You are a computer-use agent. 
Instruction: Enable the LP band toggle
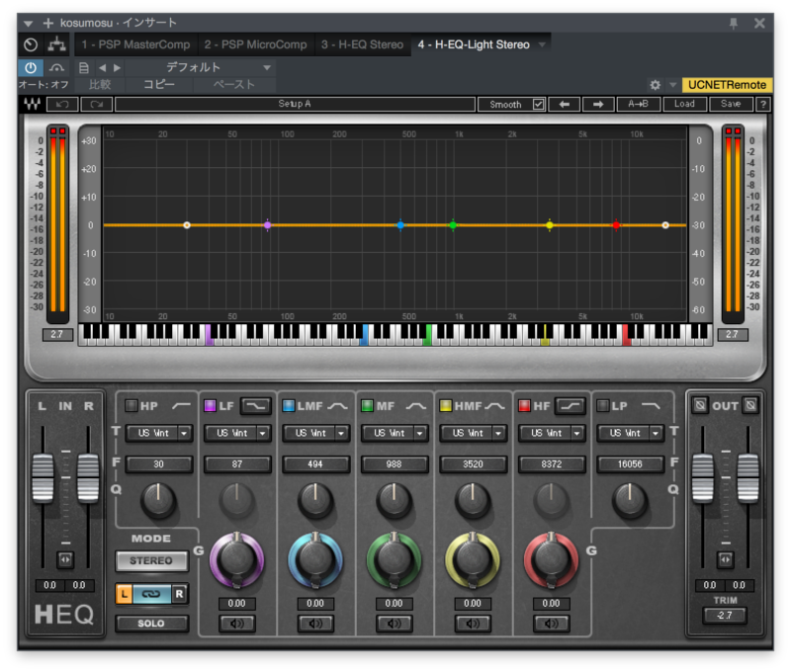[602, 405]
